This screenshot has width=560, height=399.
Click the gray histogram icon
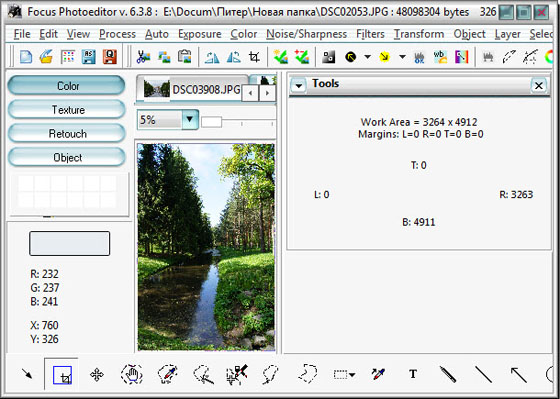tap(488, 57)
